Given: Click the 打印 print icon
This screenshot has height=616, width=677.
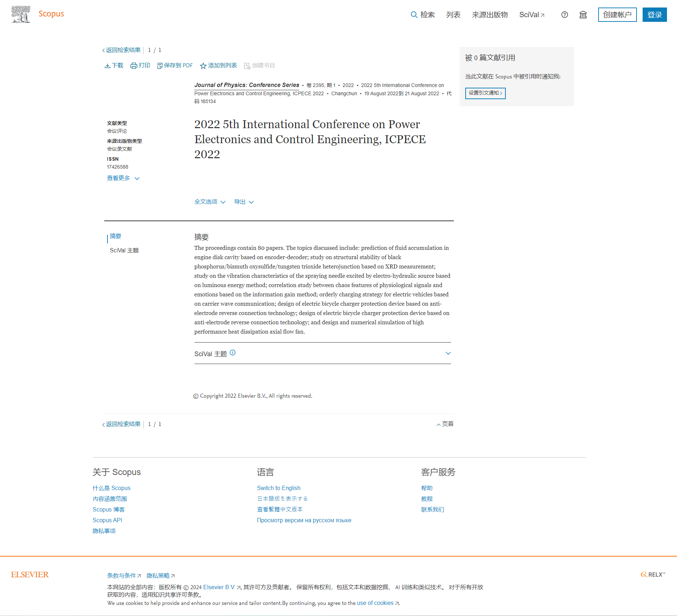Looking at the screenshot, I should click(134, 66).
